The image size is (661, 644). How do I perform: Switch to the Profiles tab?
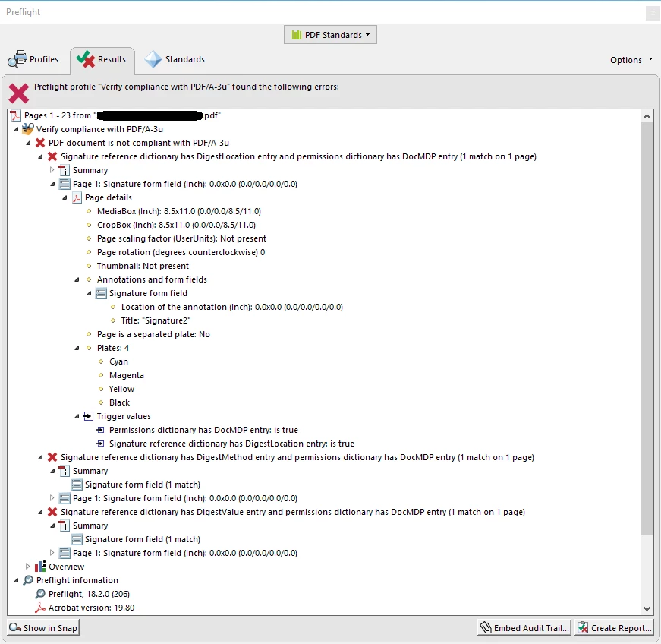(33, 59)
